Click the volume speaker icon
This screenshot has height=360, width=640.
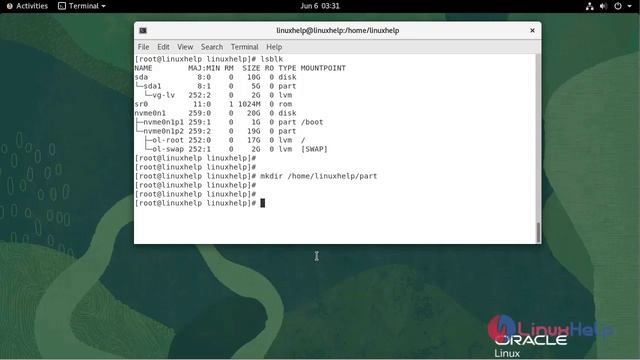point(603,6)
